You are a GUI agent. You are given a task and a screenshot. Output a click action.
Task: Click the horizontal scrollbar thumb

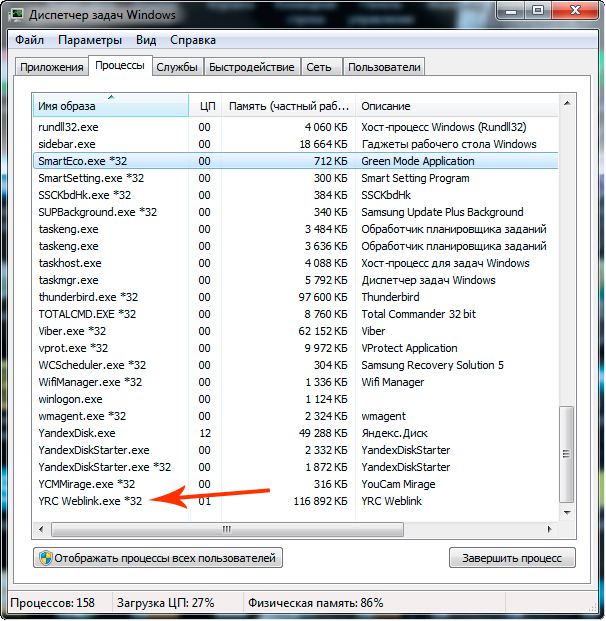(227, 529)
